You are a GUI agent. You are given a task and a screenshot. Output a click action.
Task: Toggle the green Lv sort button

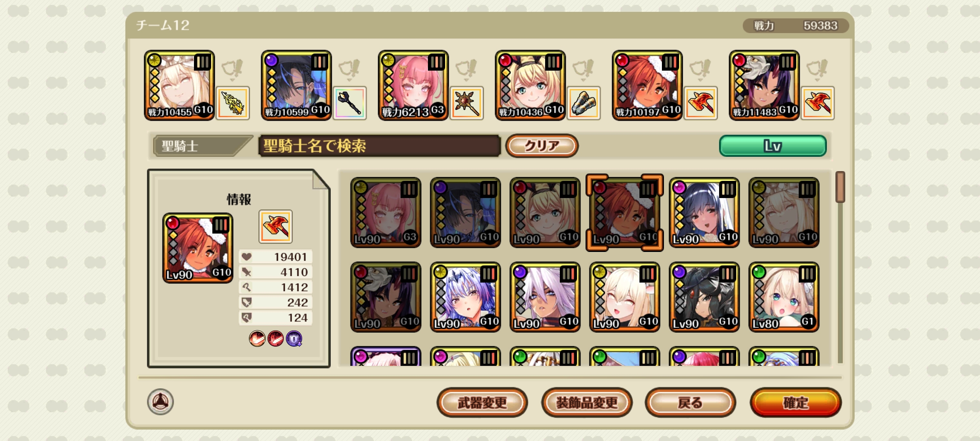773,146
